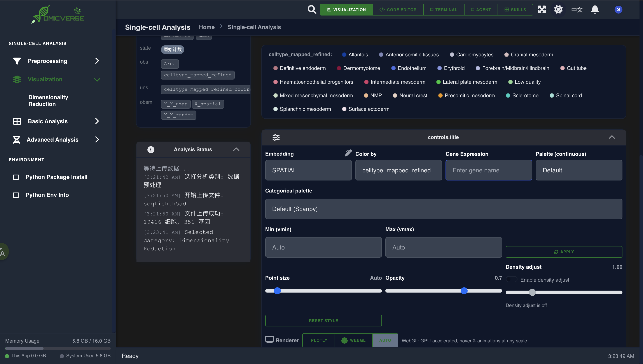Click the settings gear icon
The width and height of the screenshot is (643, 364).
tap(558, 9)
